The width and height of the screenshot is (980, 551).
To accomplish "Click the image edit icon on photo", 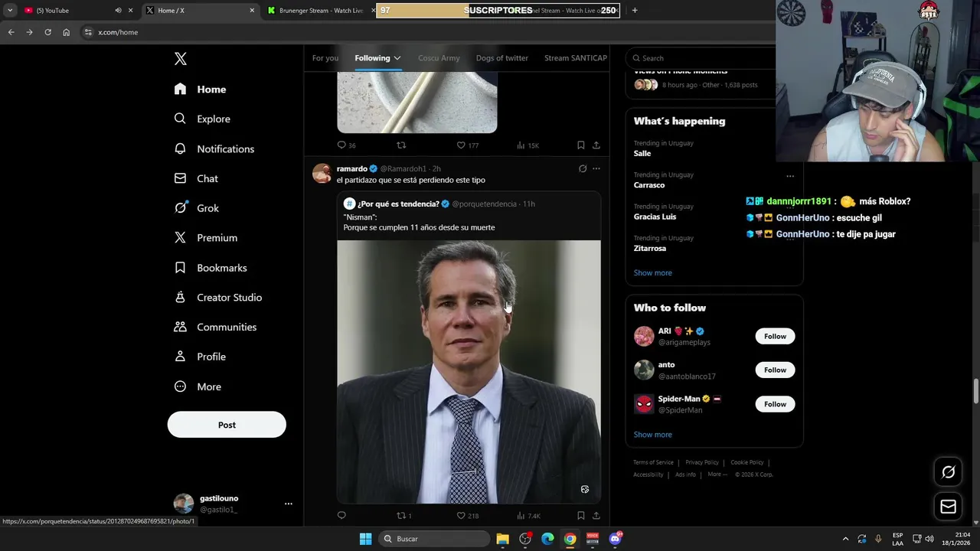I will coord(585,490).
